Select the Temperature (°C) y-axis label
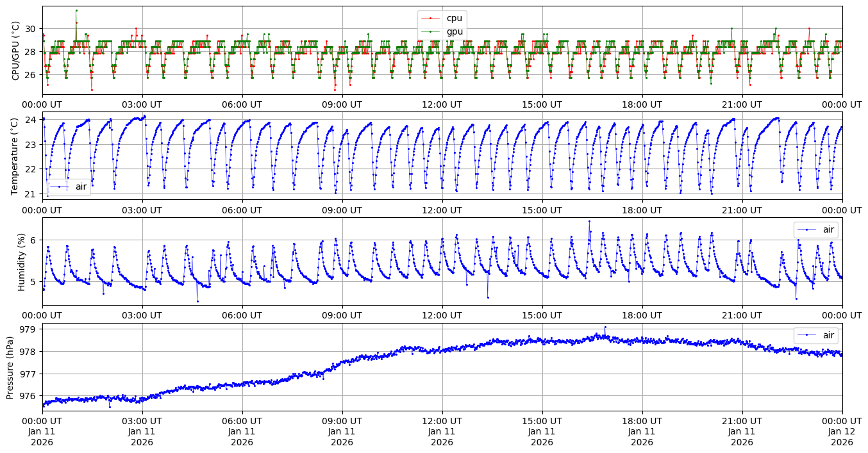 pos(15,156)
